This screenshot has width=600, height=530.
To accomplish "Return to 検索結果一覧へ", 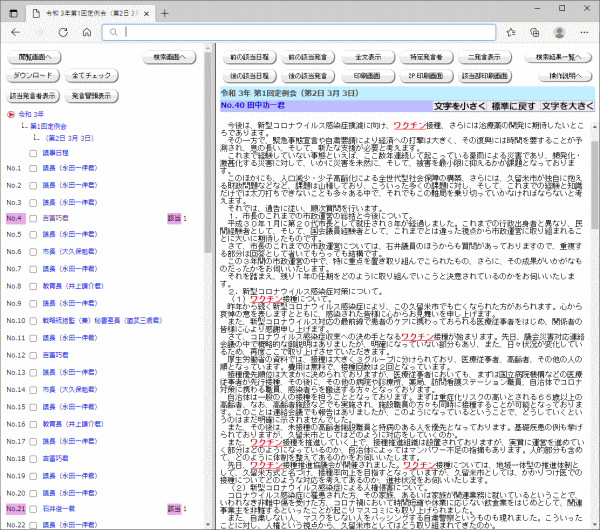I will [x=558, y=57].
